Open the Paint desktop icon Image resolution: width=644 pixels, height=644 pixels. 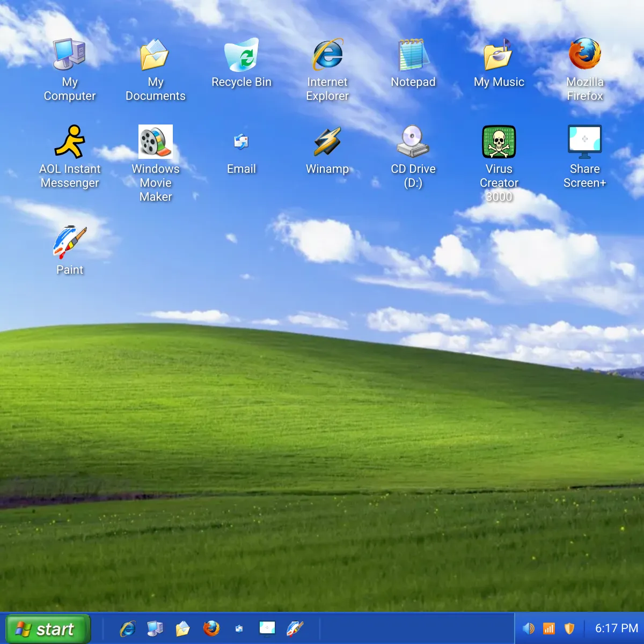[x=70, y=243]
